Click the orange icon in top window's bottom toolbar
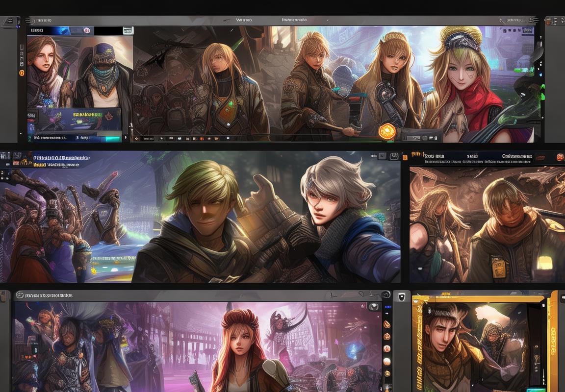The width and height of the screenshot is (565, 392). (x=202, y=139)
